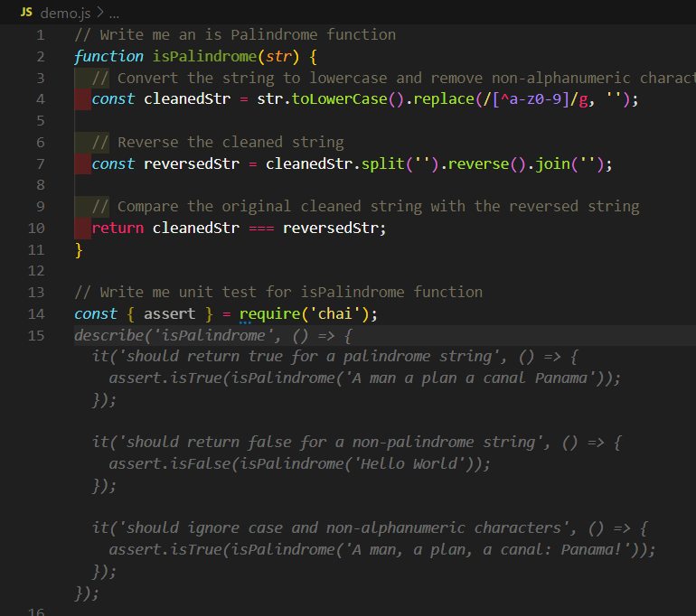The image size is (696, 616).
Task: Click the breadcrumb ellipsis after demo.js
Action: pos(114,14)
